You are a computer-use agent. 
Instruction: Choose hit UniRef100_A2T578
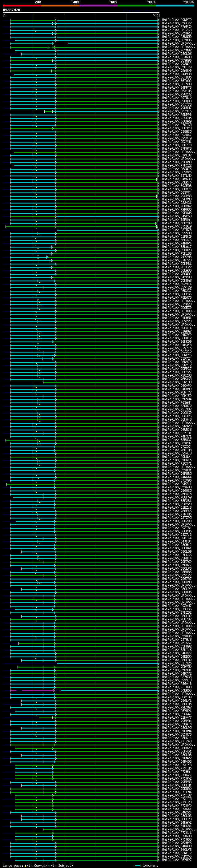pos(177,230)
